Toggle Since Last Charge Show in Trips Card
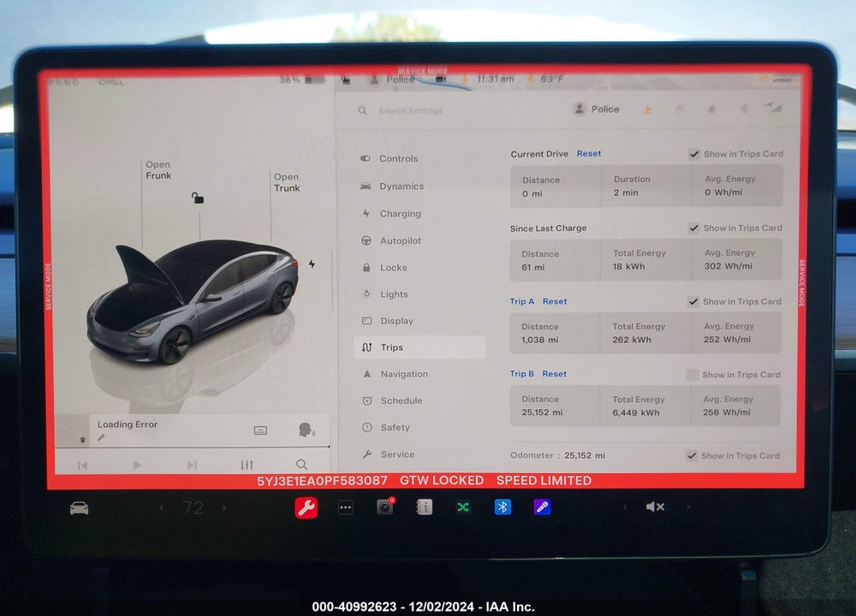856x616 pixels. [693, 228]
